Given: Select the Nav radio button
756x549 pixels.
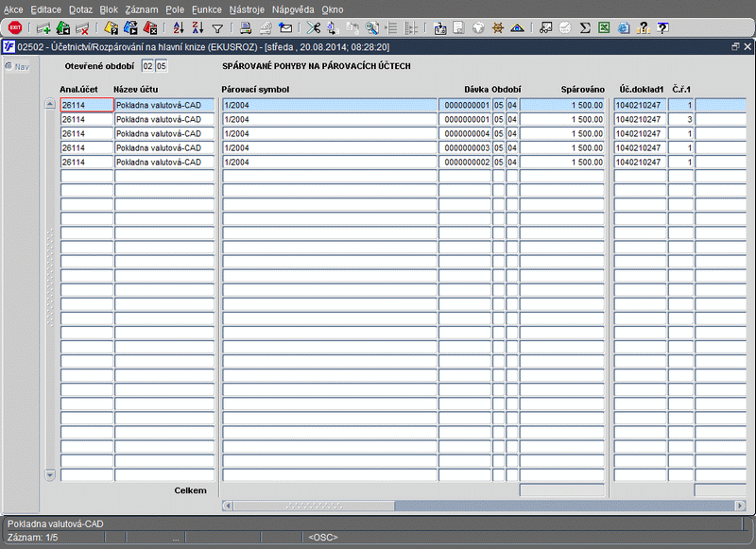Looking at the screenshot, I should click(x=9, y=66).
